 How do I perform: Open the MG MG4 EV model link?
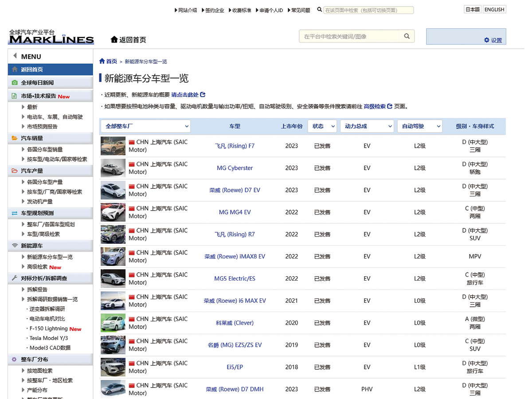point(235,212)
